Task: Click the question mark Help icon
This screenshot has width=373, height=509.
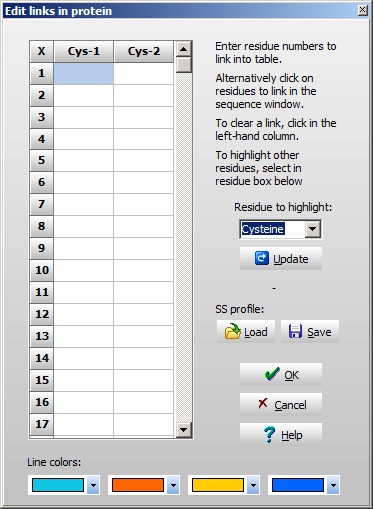Action: coord(269,434)
